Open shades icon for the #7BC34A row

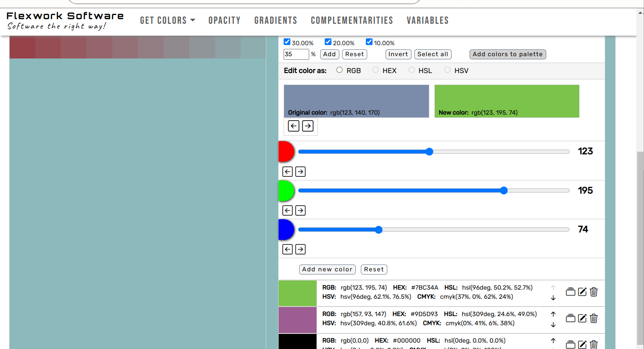(570, 291)
